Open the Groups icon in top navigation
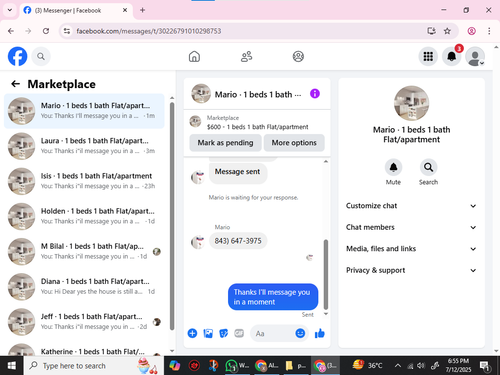 pyautogui.click(x=298, y=56)
